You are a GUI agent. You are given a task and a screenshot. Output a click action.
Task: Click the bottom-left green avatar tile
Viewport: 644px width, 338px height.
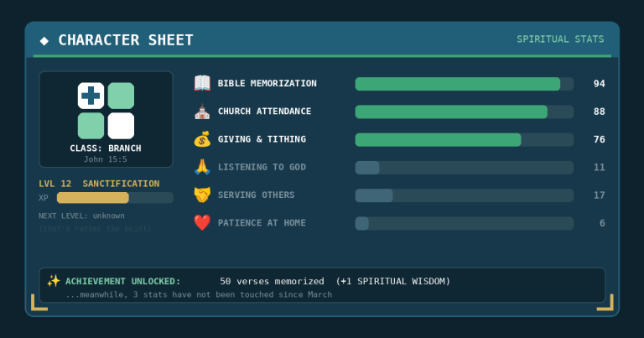point(91,126)
